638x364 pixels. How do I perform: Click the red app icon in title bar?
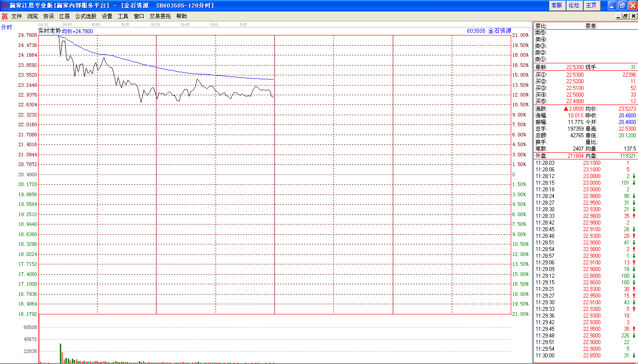tap(4, 5)
